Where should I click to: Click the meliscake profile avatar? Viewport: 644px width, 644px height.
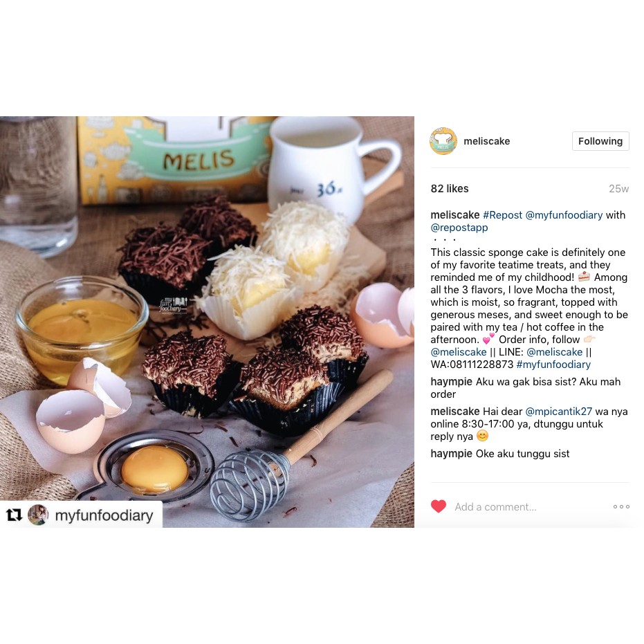pos(443,141)
